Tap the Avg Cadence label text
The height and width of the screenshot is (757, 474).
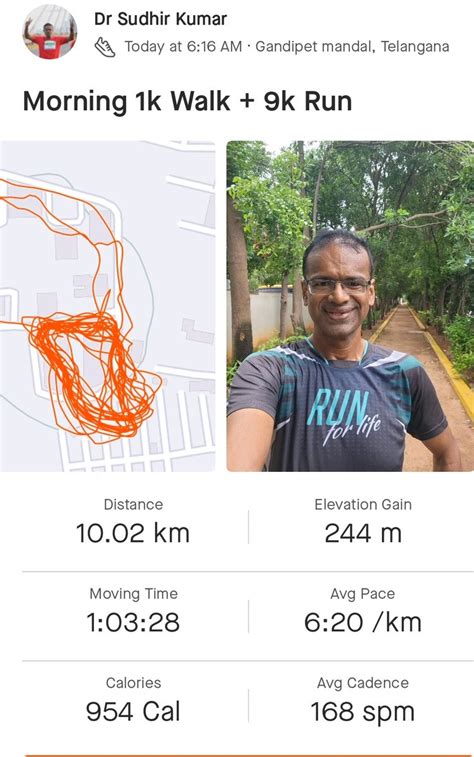click(x=363, y=683)
